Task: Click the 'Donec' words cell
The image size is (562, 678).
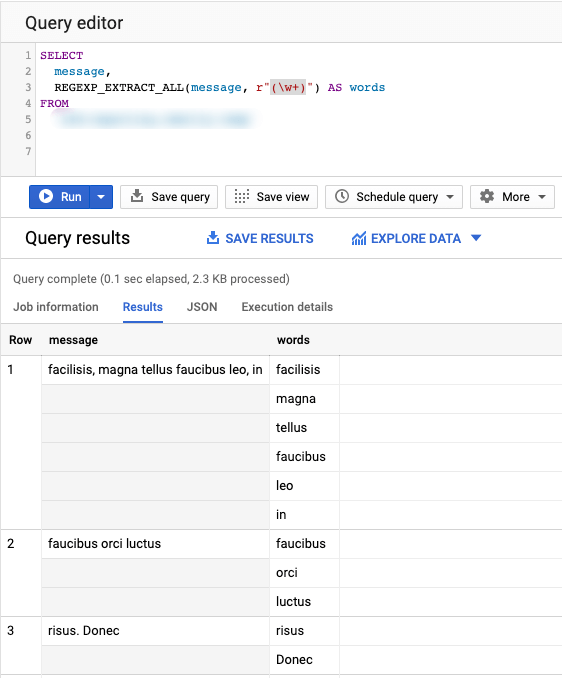Action: tap(304, 659)
